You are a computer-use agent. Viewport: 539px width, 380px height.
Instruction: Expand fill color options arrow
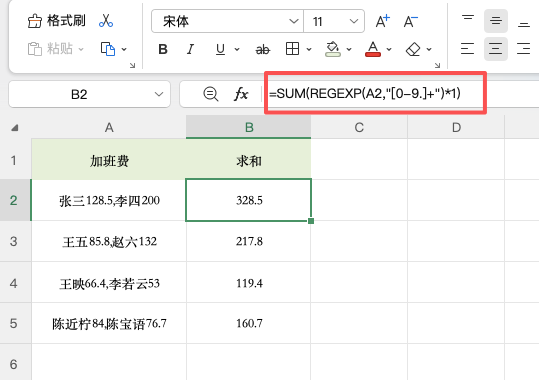pos(349,49)
